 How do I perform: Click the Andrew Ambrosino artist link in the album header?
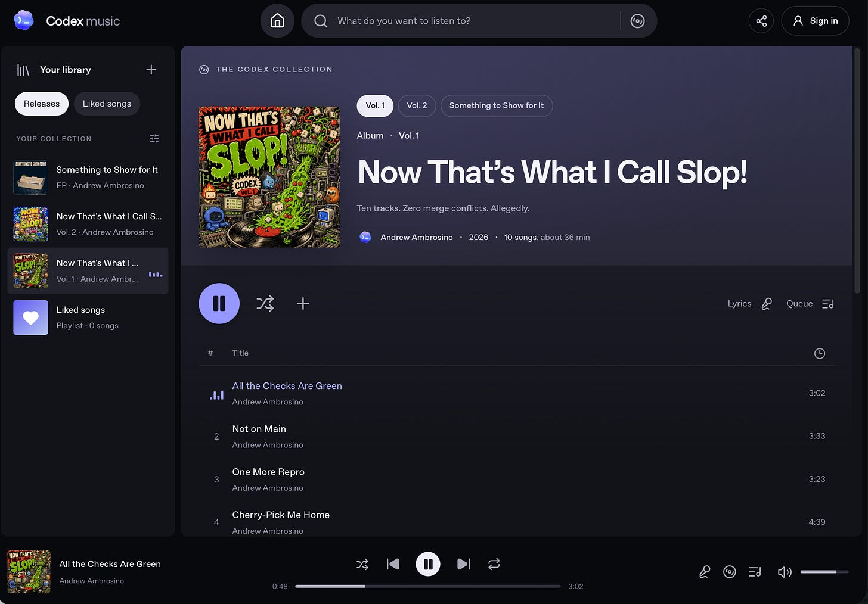[416, 237]
